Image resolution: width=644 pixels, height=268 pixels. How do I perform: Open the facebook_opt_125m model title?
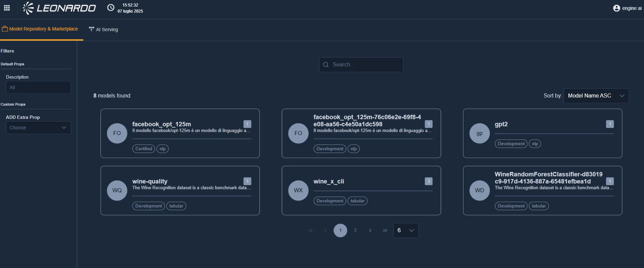[x=161, y=124]
